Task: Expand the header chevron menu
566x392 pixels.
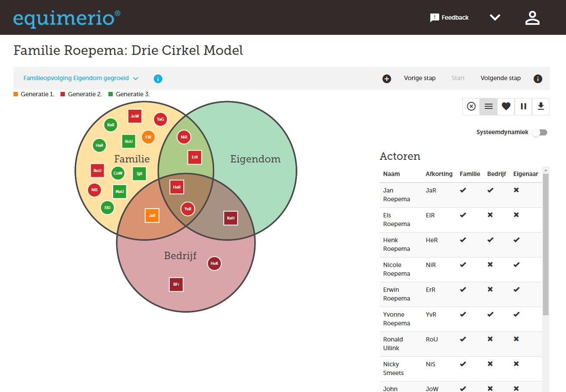Action: pyautogui.click(x=495, y=17)
